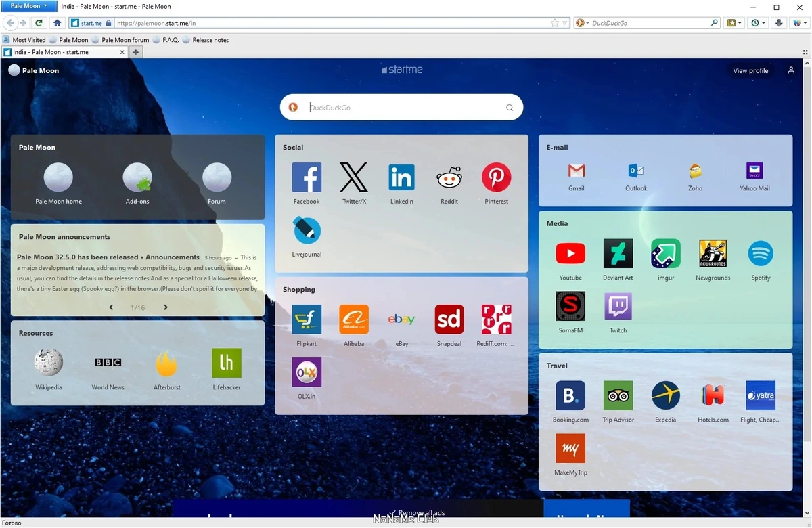Open the Snapdeal shopping icon

point(449,320)
